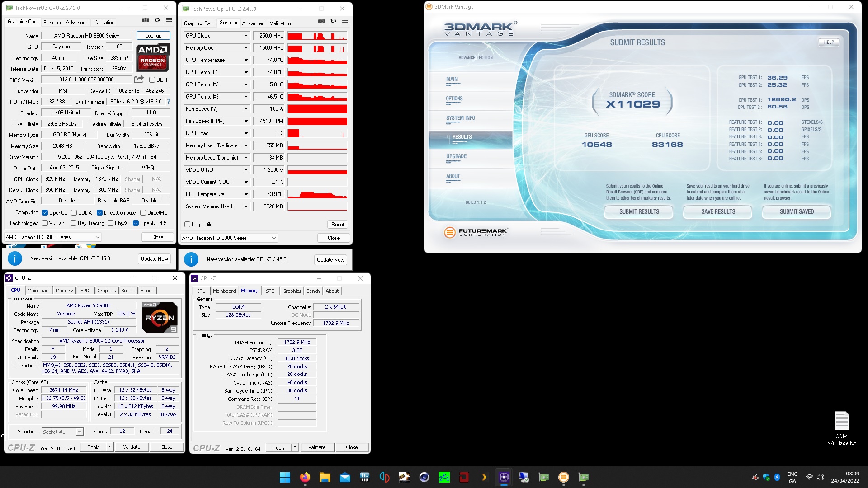Toggle CUDA checkbox
Viewport: 868px width, 488px height.
74,213
